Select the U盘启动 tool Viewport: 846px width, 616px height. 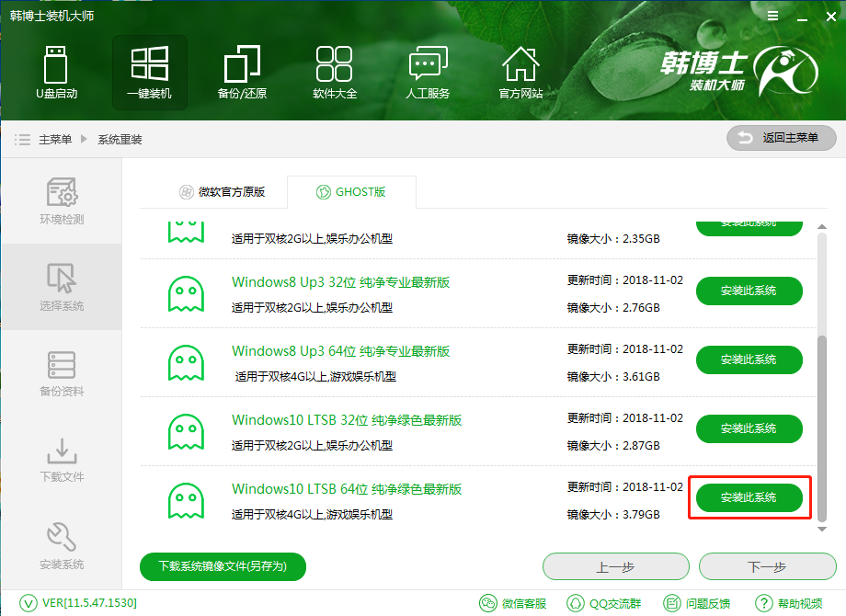[x=57, y=73]
